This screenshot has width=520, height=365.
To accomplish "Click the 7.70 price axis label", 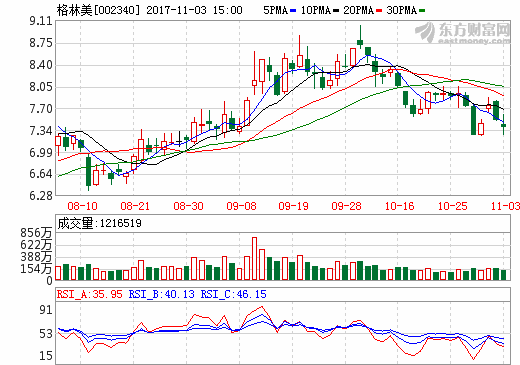I will pos(41,109).
